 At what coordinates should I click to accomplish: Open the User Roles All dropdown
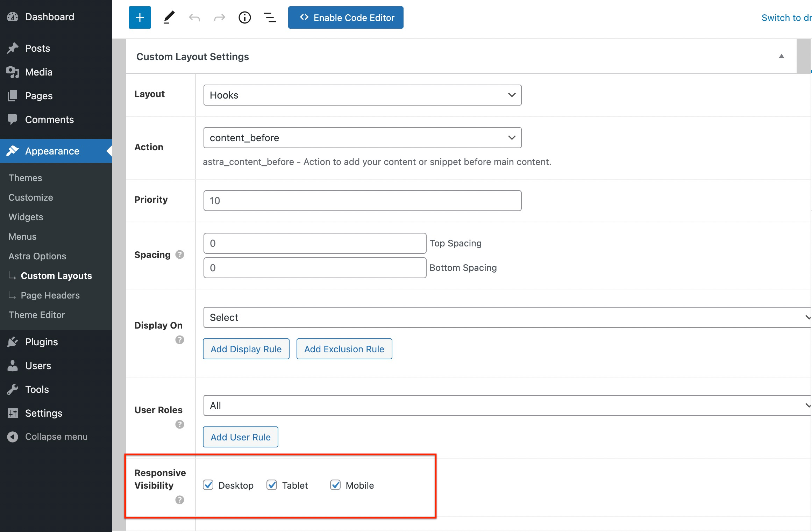coord(507,405)
